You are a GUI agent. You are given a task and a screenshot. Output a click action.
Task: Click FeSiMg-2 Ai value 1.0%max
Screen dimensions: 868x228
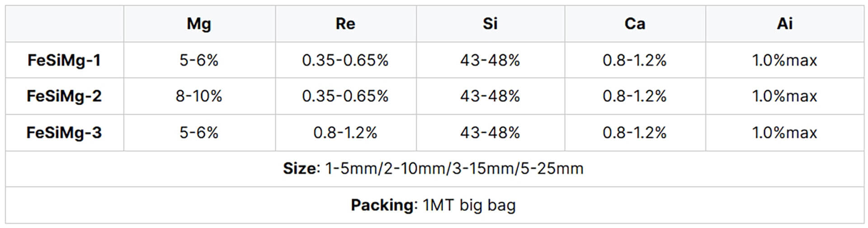(x=784, y=96)
